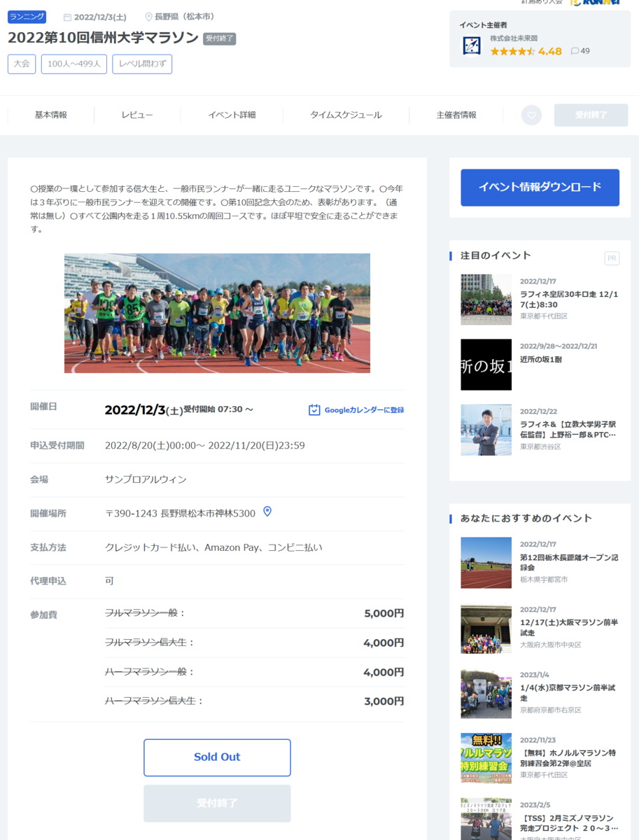The height and width of the screenshot is (840, 639).
Task: Click the あなたにおすすめのイベント heading
Action: [x=526, y=519]
